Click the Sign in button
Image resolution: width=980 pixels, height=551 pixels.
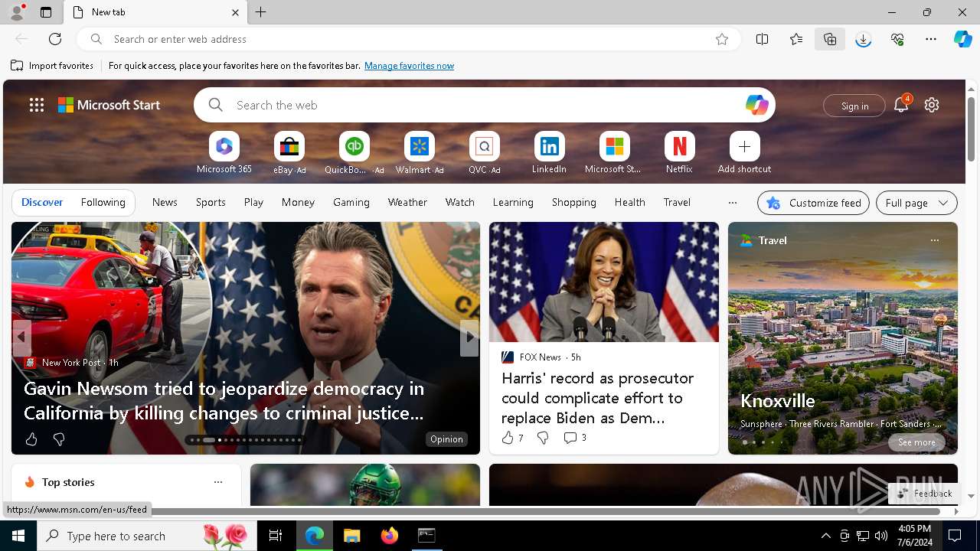pos(854,106)
